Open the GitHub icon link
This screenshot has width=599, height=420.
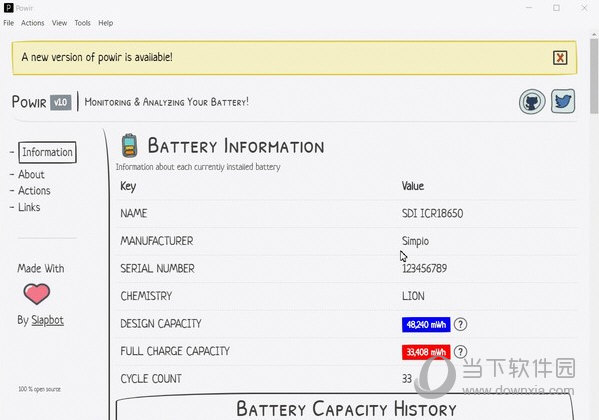(x=532, y=102)
